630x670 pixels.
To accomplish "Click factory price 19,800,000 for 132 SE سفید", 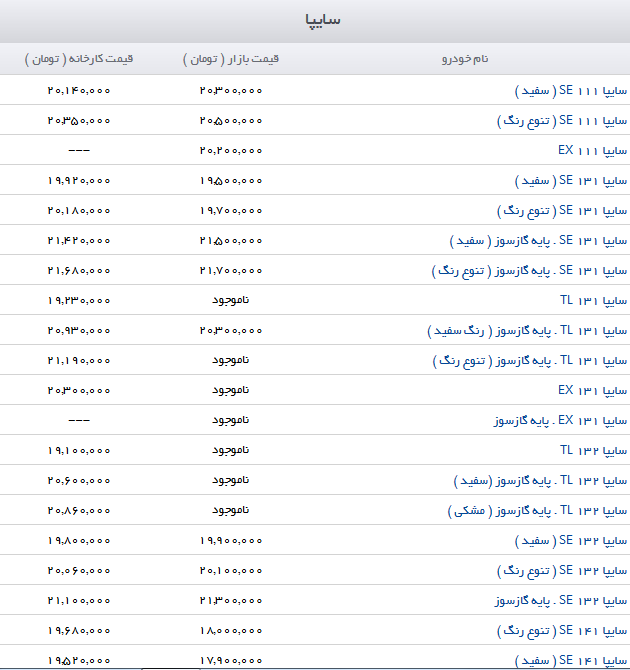I will click(x=79, y=541).
